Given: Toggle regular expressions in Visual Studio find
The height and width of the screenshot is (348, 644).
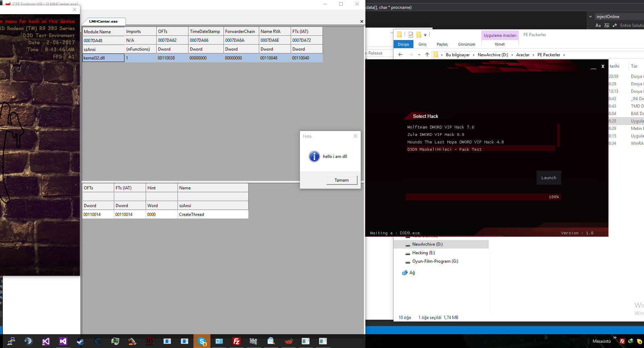Looking at the screenshot, I should (x=615, y=25).
